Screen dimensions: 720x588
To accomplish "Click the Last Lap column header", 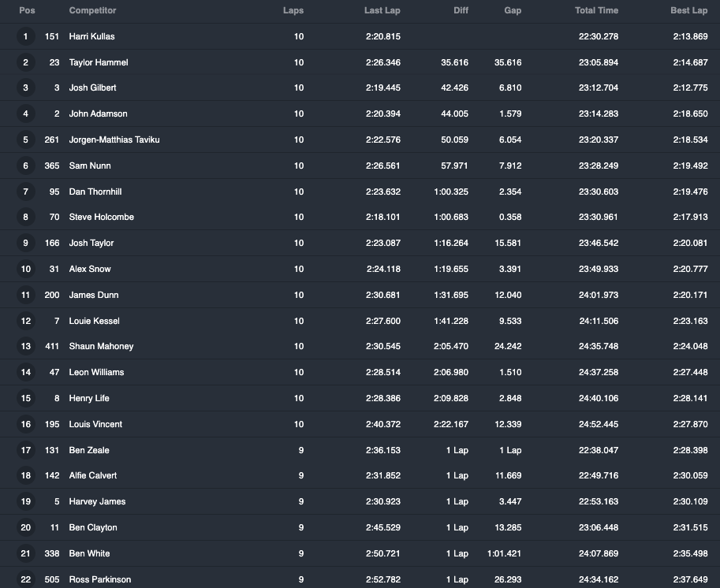I will (x=382, y=10).
